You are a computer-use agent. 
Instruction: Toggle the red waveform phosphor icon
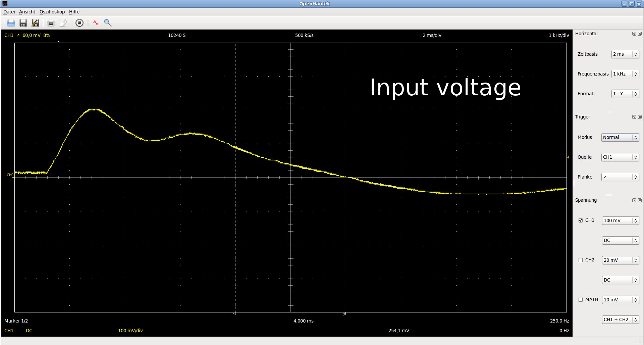click(x=96, y=23)
